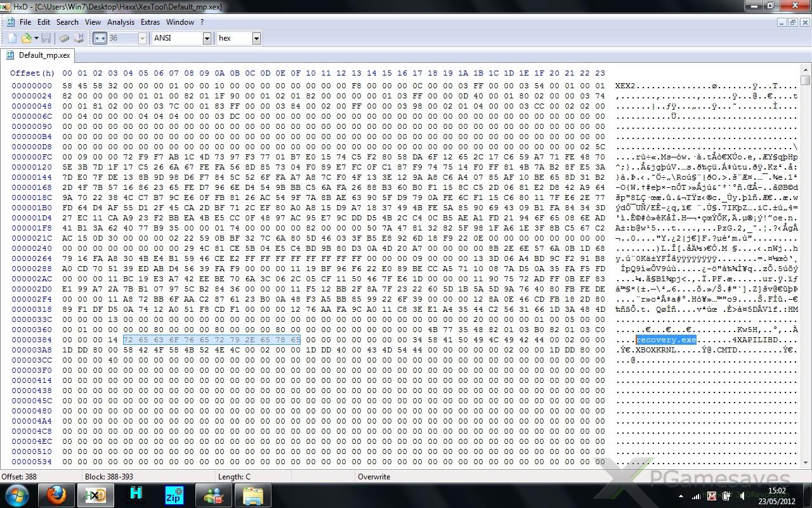Expand the ANSI charset dropdown
This screenshot has width=812, height=508.
(x=207, y=39)
